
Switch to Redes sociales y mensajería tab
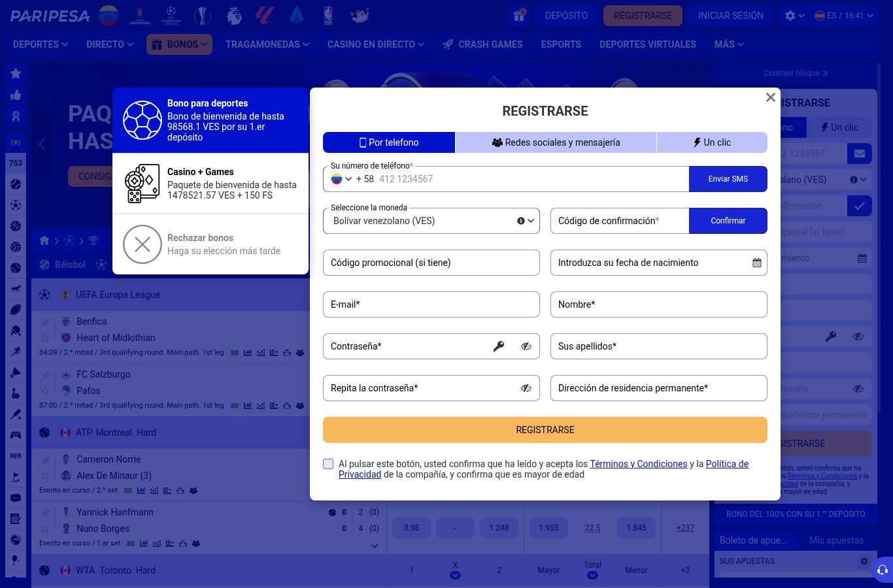click(556, 142)
